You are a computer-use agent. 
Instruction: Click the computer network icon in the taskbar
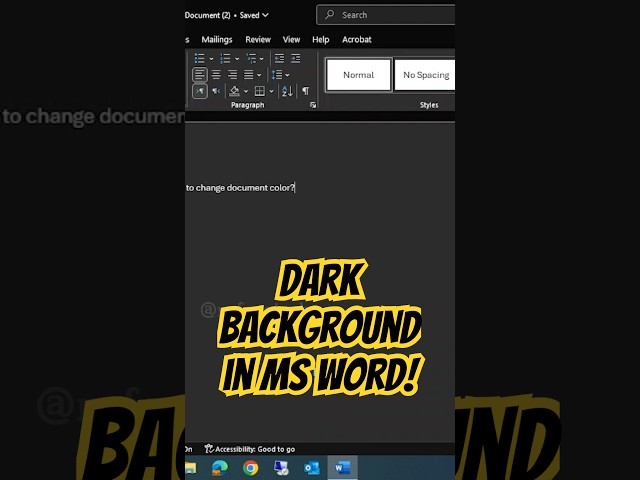pos(281,468)
